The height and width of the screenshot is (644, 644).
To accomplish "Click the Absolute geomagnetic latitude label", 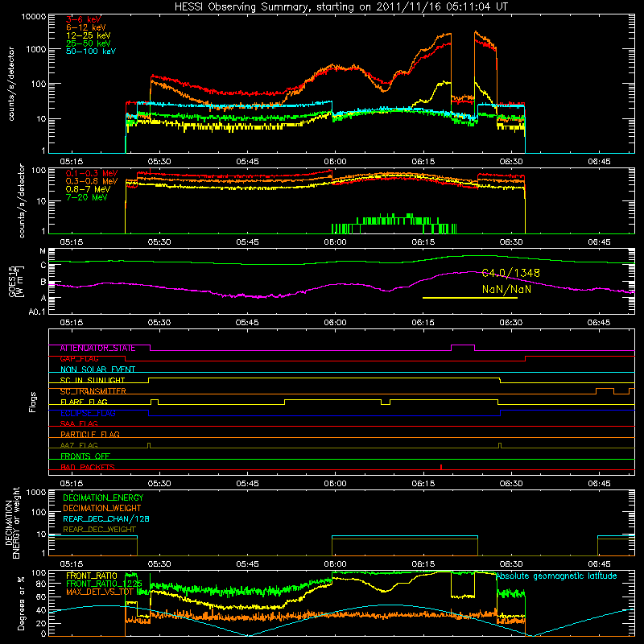I will (556, 576).
